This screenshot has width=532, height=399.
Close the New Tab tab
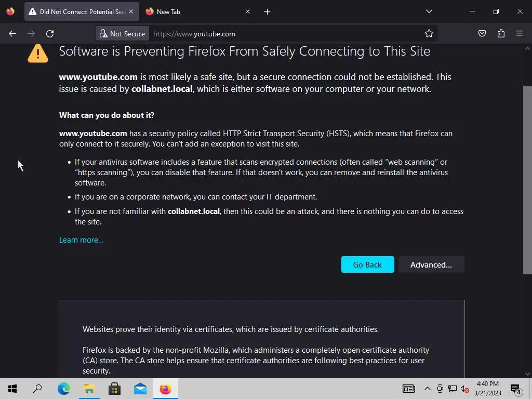pos(248,11)
